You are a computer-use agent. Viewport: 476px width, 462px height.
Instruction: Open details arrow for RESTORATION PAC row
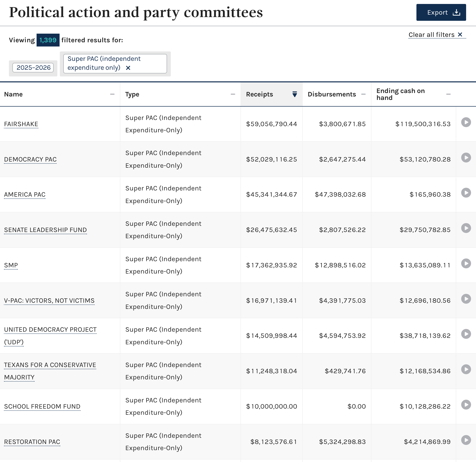466,440
